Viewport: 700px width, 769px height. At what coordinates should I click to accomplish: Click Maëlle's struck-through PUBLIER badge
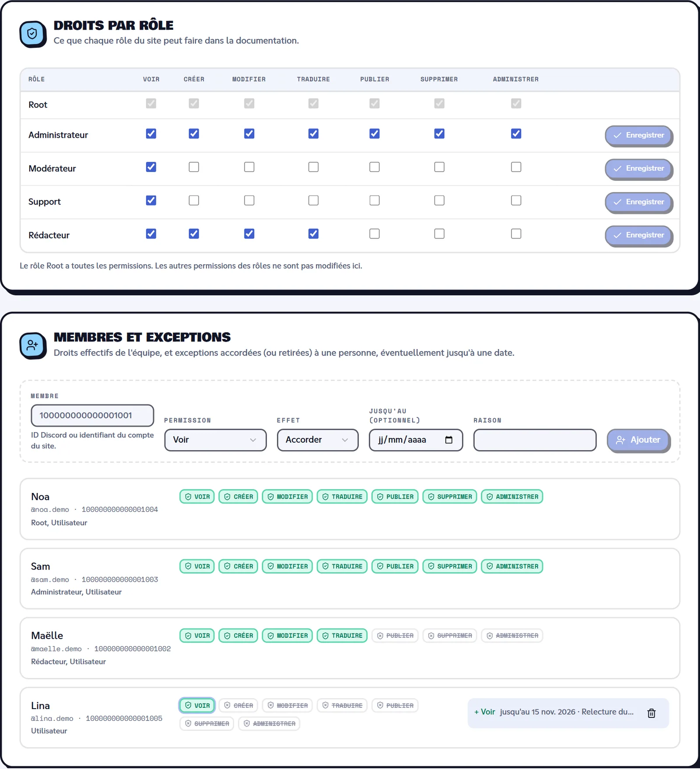(395, 636)
